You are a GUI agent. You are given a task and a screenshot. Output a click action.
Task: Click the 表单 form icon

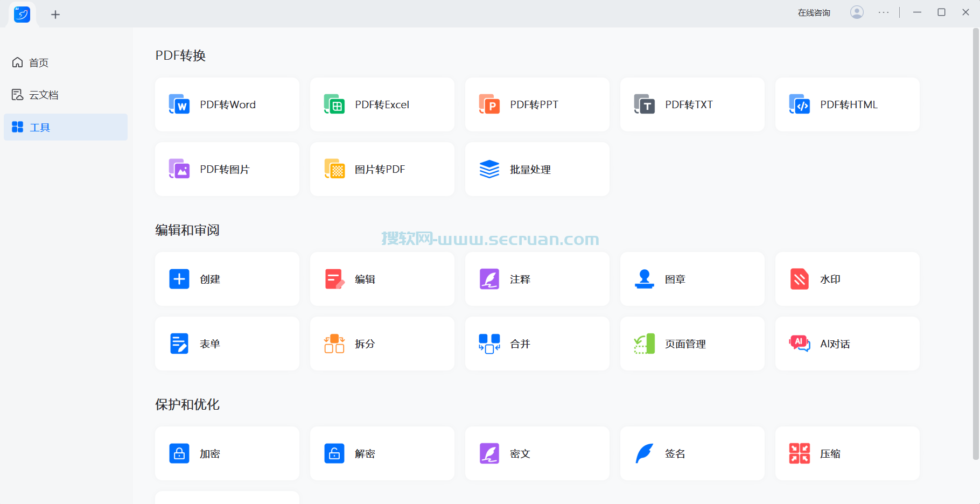tap(179, 344)
